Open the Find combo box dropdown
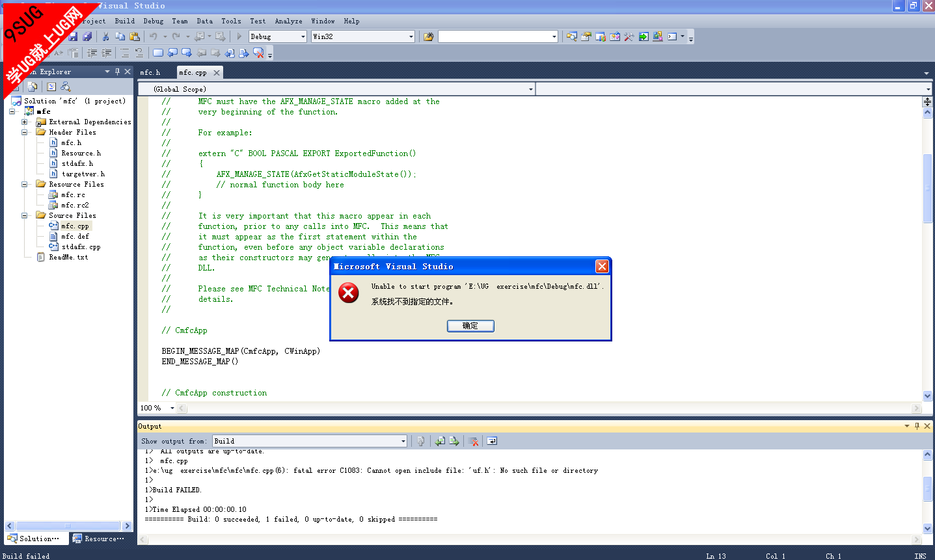The image size is (935, 560). pos(554,36)
